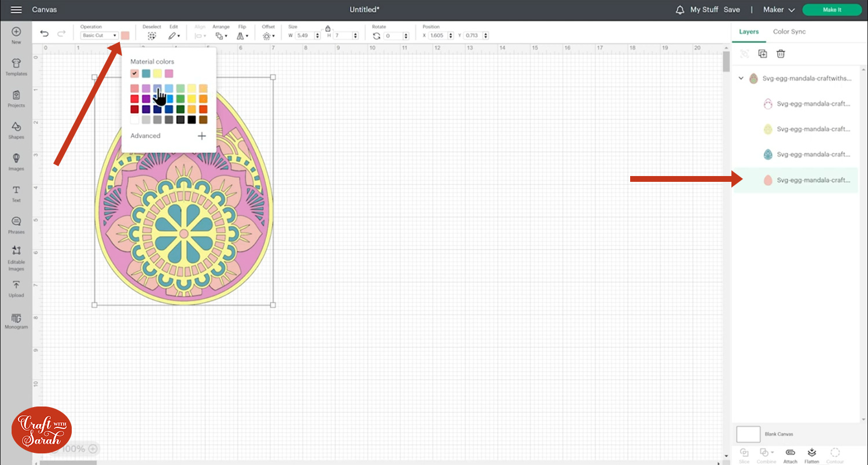The width and height of the screenshot is (868, 465).
Task: Click the canvas vertical scrollbar
Action: coord(726,63)
